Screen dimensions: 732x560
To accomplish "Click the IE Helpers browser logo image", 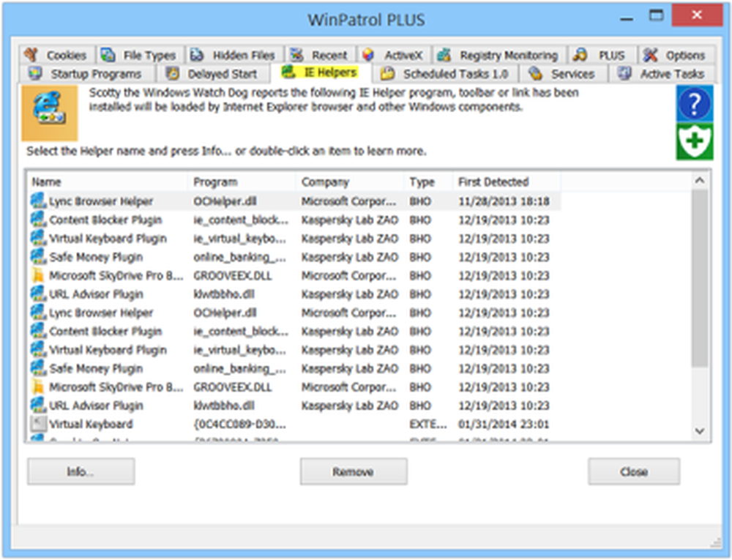I will (50, 113).
